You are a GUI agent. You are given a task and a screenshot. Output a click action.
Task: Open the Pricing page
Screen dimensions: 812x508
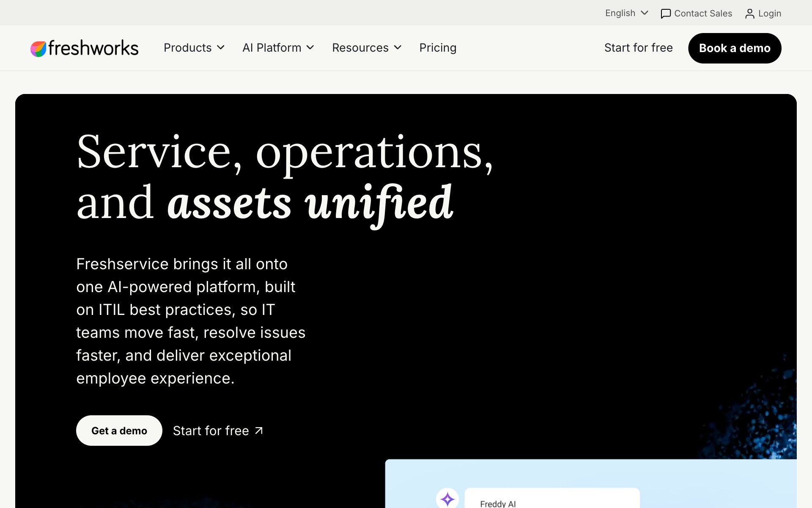tap(438, 48)
